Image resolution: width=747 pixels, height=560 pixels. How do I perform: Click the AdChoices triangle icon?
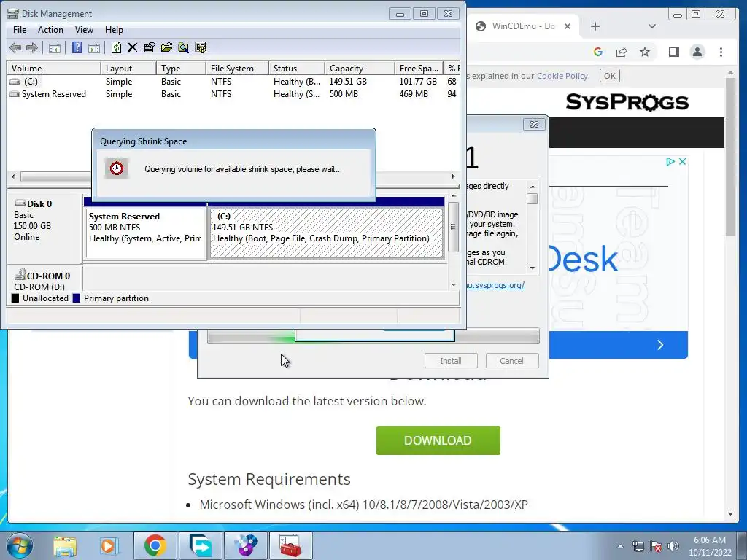coord(670,161)
